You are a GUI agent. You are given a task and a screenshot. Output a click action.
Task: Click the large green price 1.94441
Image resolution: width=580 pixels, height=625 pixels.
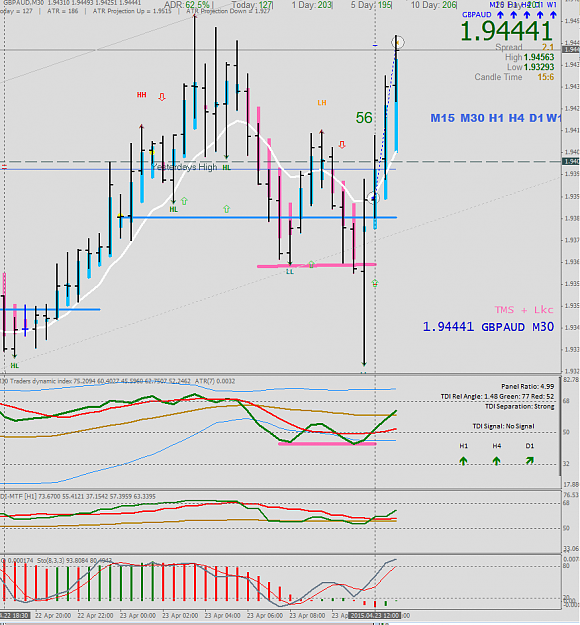tap(507, 31)
